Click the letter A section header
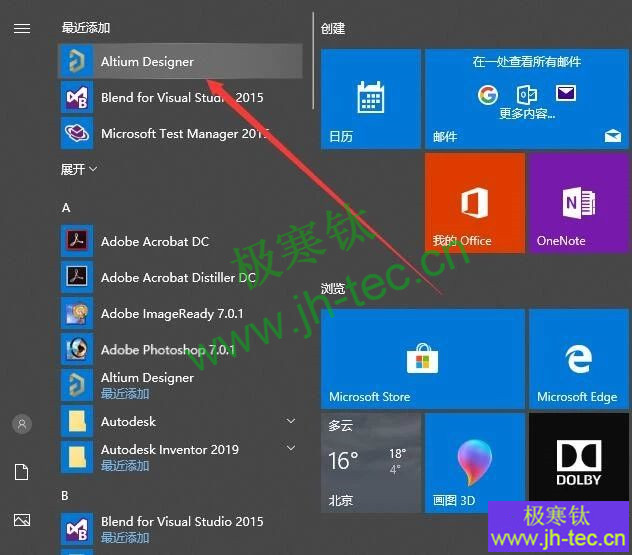Screen dimensions: 632x555 [66, 208]
